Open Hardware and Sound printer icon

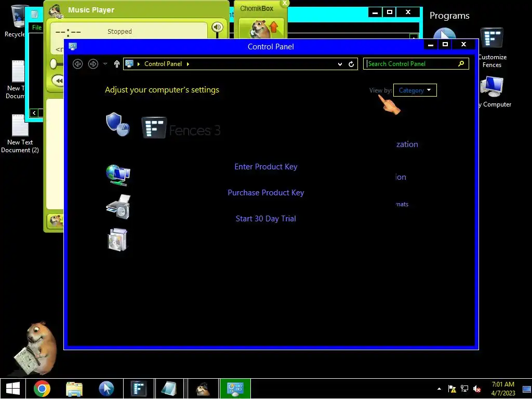(118, 207)
